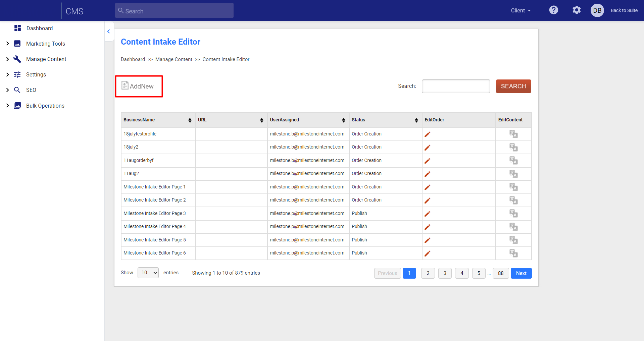644x341 pixels.
Task: Open the Client dropdown in header
Action: (521, 10)
